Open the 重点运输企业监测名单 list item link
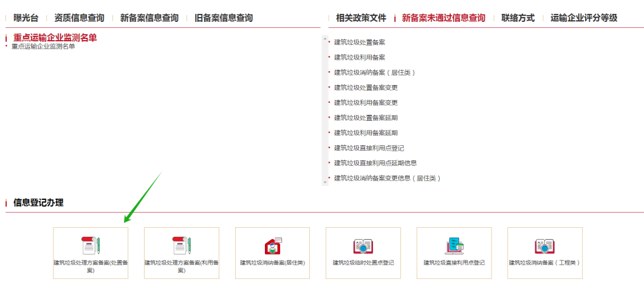This screenshot has height=294, width=644. [43, 47]
